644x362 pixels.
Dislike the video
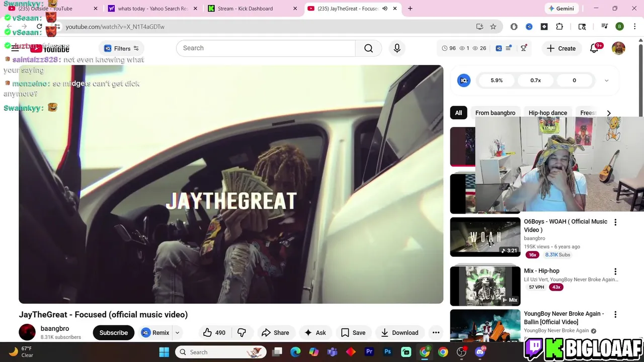click(x=242, y=332)
